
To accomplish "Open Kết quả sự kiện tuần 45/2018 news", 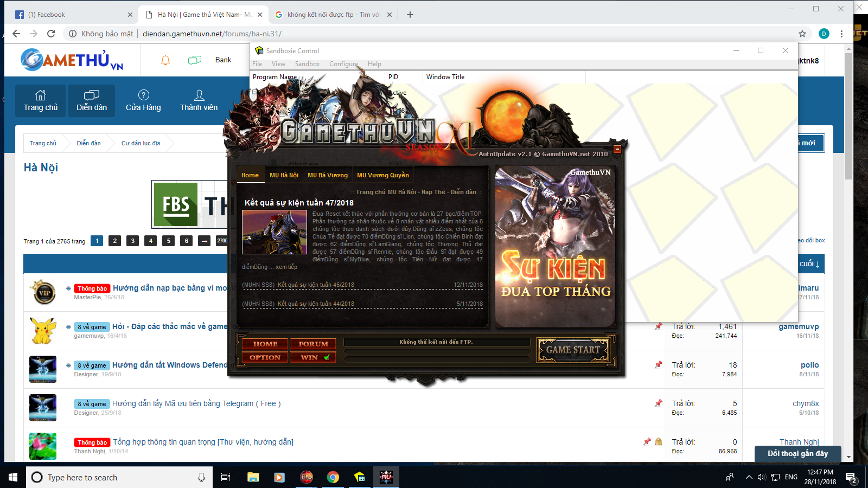I will [316, 285].
